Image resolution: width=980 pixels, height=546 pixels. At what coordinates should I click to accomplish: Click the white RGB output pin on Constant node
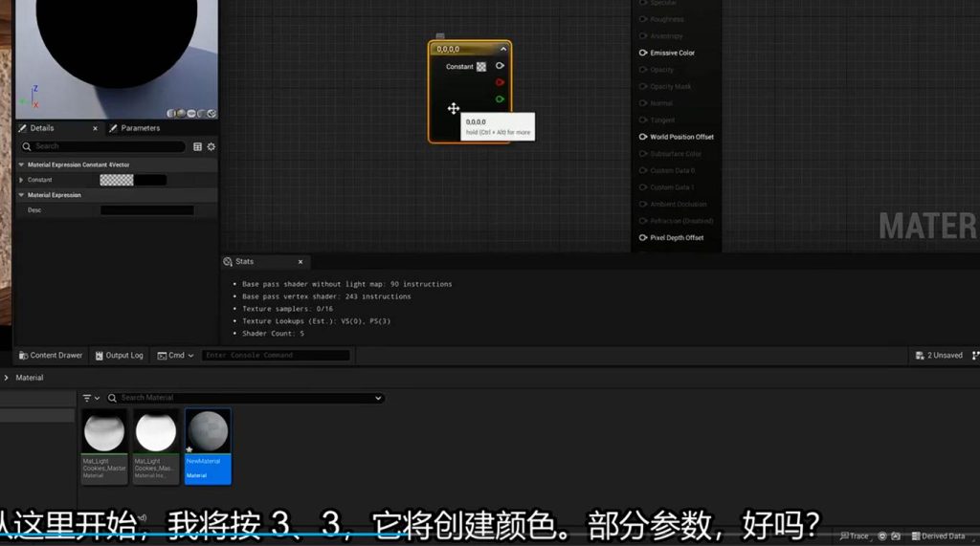coord(500,66)
